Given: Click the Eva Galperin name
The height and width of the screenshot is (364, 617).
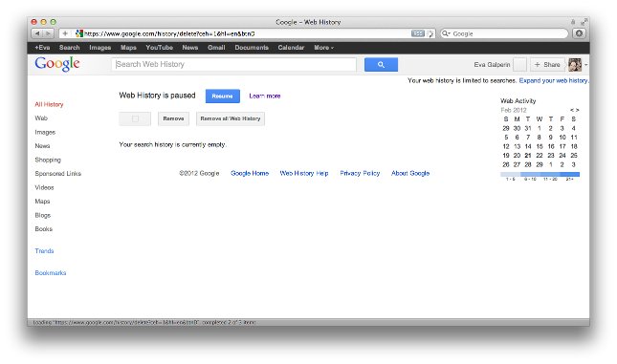Looking at the screenshot, I should [492, 64].
